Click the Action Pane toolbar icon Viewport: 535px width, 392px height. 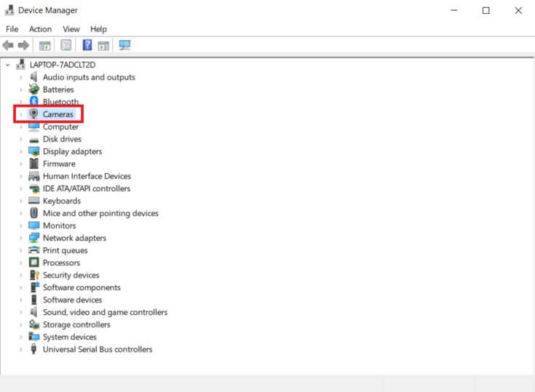103,45
